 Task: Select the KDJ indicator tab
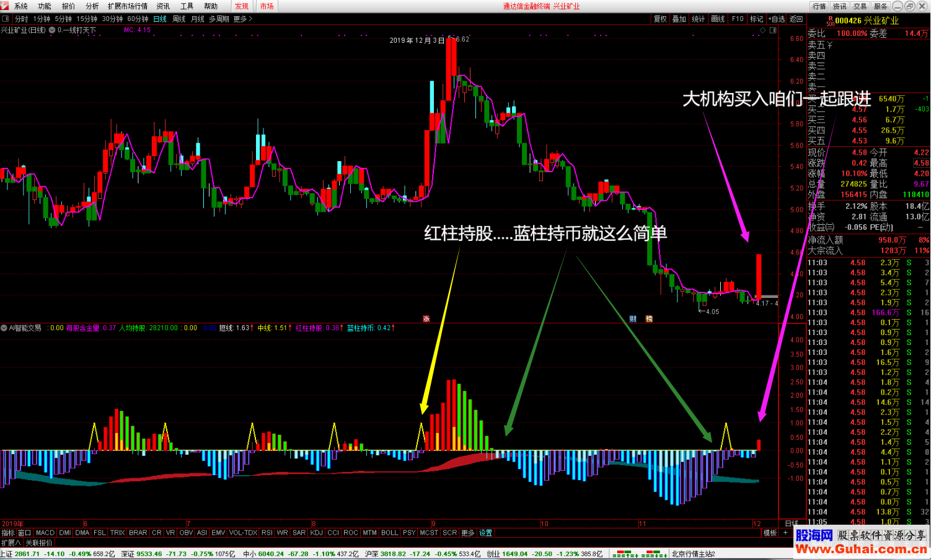[x=317, y=533]
